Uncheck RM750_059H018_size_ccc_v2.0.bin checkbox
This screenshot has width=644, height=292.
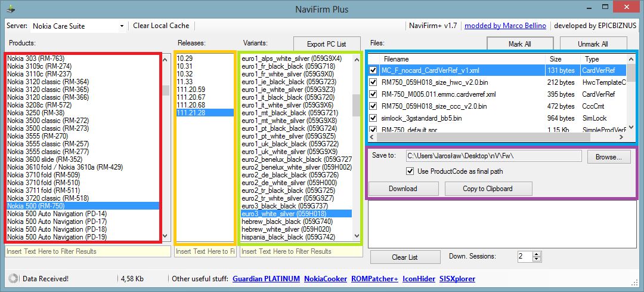tap(373, 106)
